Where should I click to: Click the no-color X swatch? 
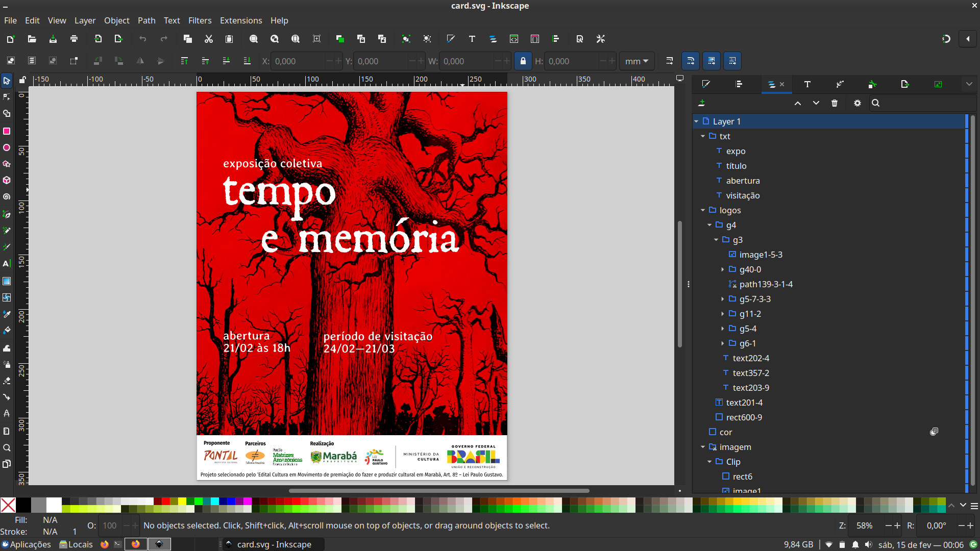(8, 505)
